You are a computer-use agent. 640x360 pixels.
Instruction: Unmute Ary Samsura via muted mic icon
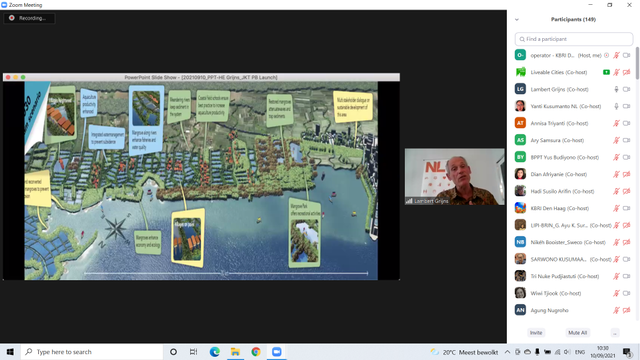click(x=616, y=140)
